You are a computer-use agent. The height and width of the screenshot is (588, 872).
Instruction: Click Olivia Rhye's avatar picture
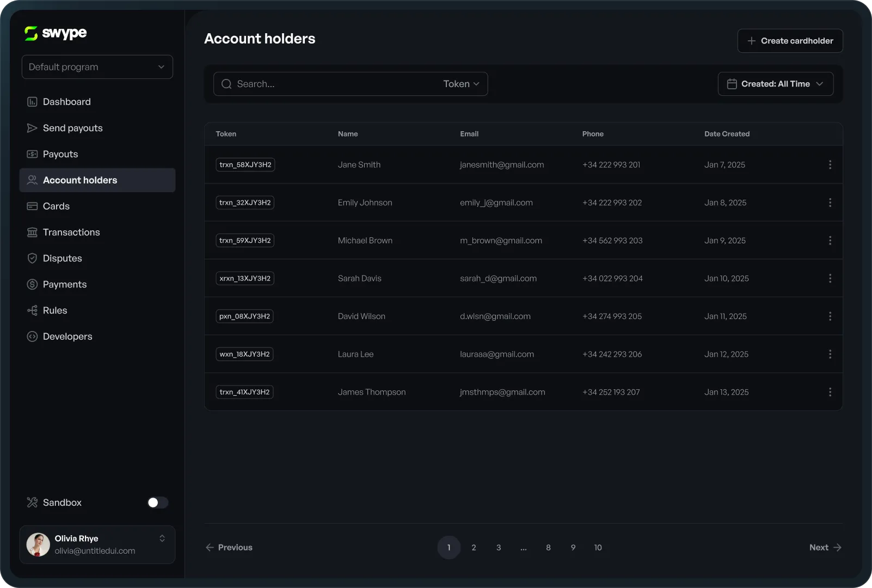pyautogui.click(x=38, y=544)
